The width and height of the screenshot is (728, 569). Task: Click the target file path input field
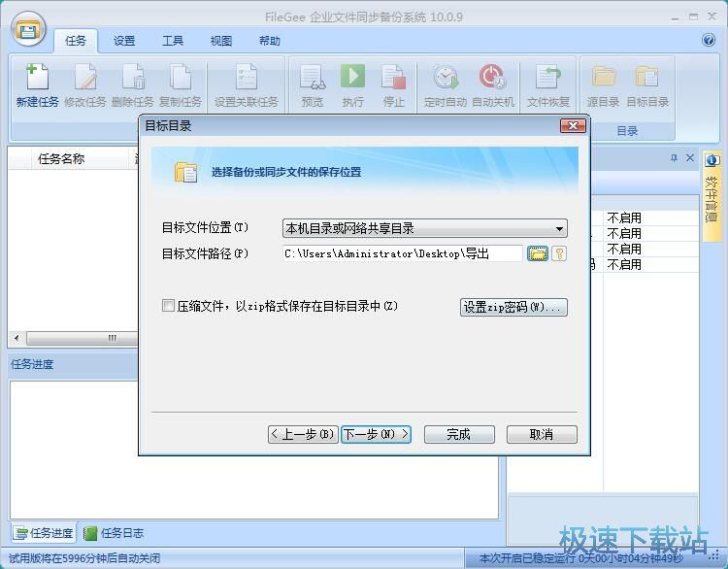tap(402, 253)
